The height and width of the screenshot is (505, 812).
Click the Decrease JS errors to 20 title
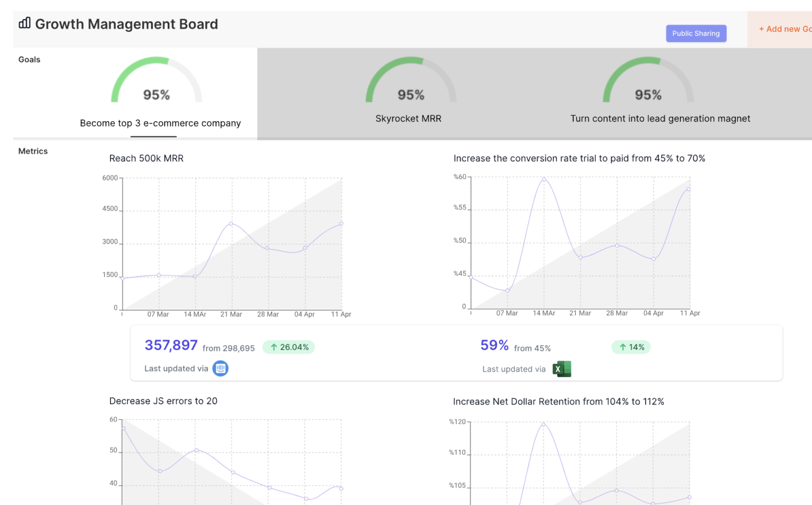point(163,401)
